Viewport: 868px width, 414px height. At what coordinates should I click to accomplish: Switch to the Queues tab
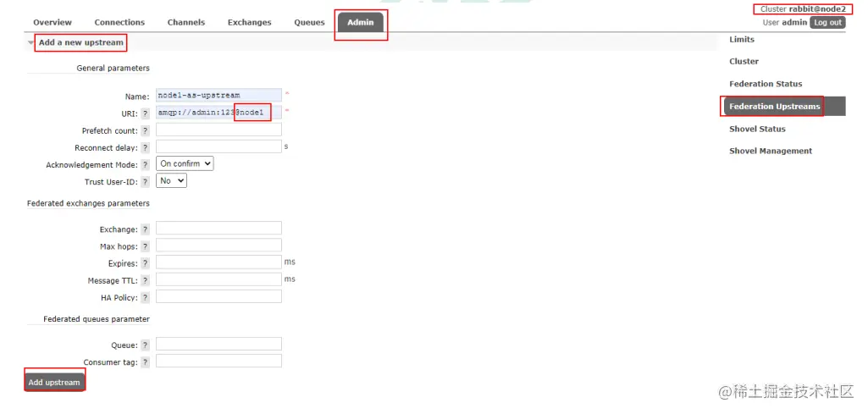point(309,22)
